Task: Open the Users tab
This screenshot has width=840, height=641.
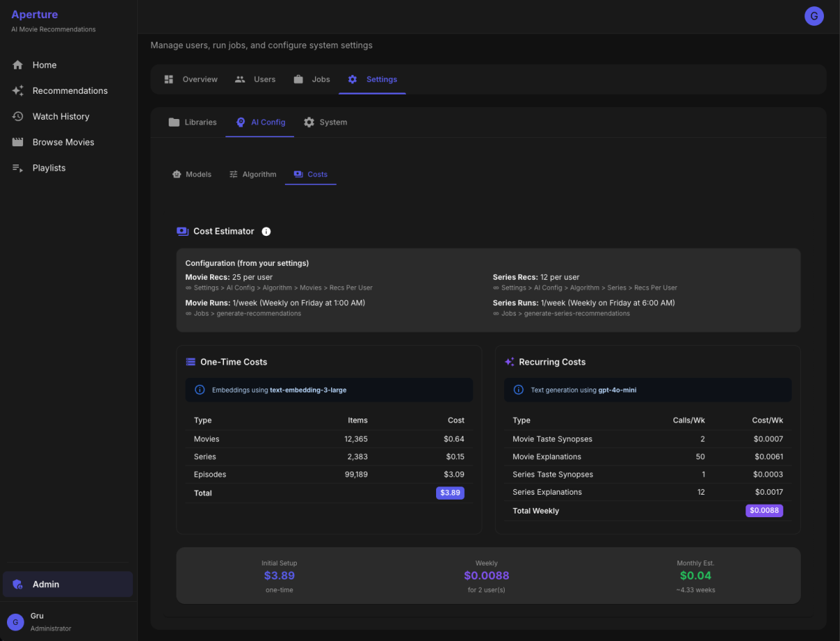Action: coord(255,80)
